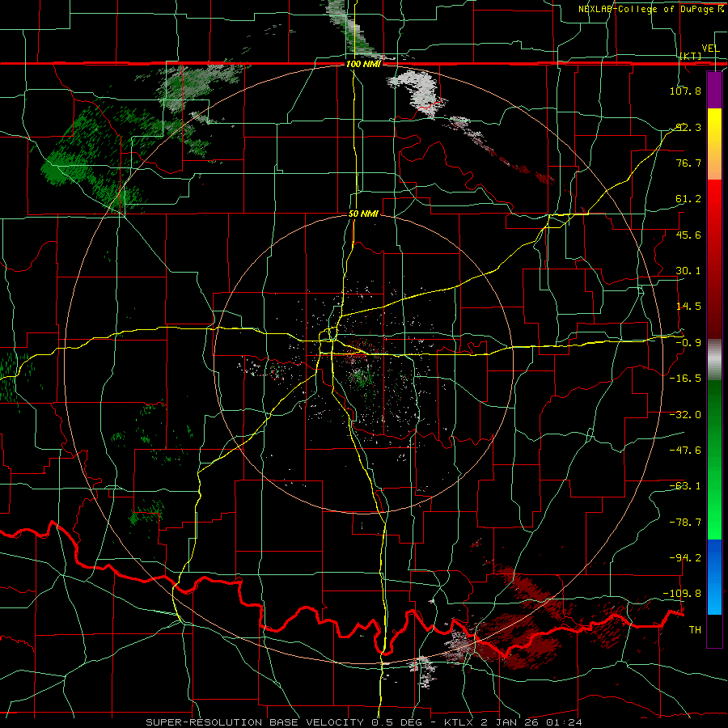Screen dimensions: 728x728
Task: Click the 100 NMI range ring label
Action: point(363,64)
